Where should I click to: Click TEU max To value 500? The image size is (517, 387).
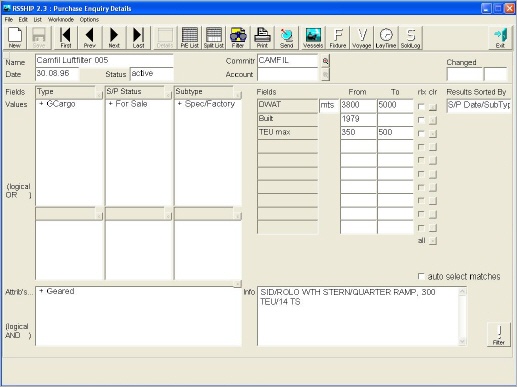(395, 132)
